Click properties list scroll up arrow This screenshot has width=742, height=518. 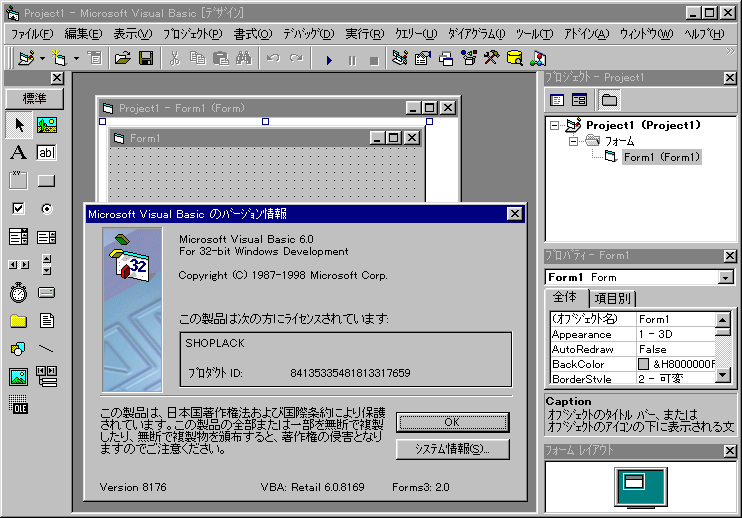[722, 320]
